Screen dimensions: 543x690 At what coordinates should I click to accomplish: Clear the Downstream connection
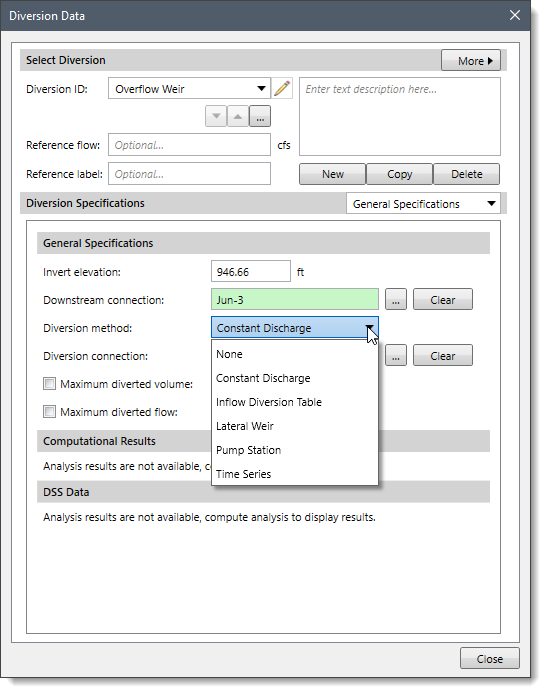click(x=443, y=300)
